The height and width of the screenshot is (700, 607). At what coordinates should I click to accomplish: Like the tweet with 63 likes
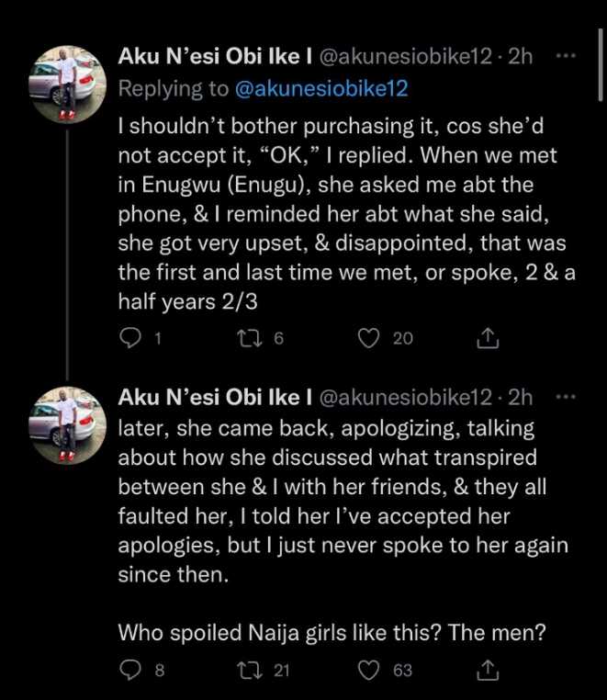pyautogui.click(x=368, y=671)
